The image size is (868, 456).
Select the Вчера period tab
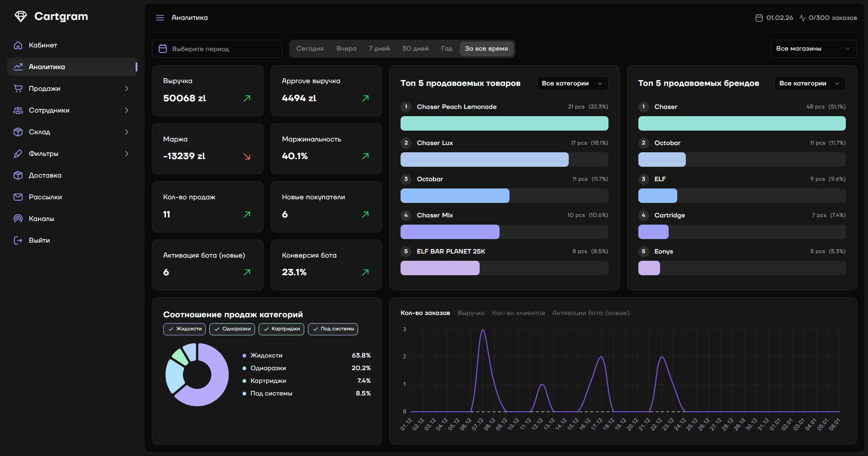click(x=346, y=49)
